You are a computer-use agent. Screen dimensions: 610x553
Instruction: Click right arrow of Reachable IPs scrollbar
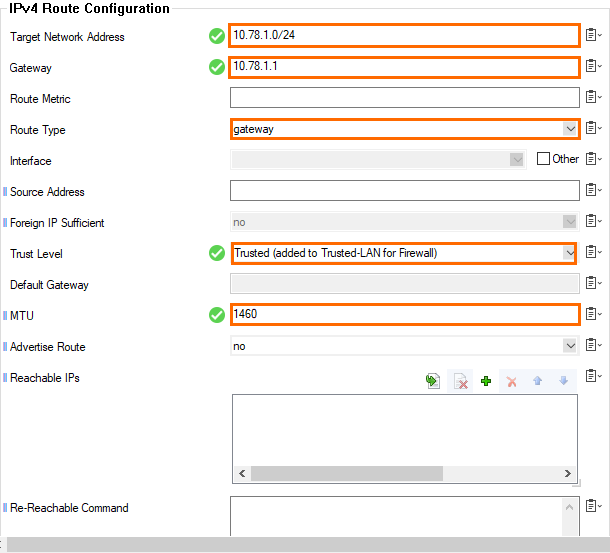pos(568,474)
